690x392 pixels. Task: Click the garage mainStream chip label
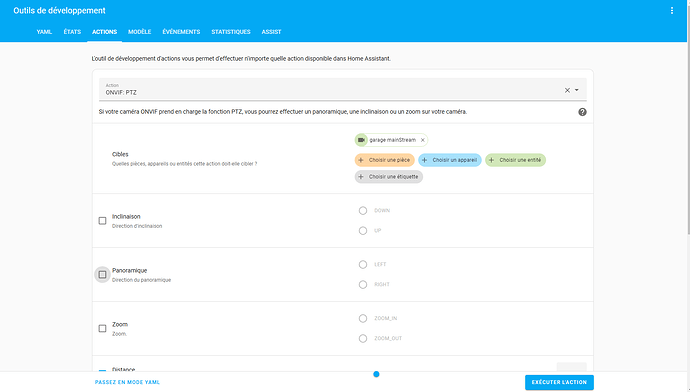tap(392, 140)
